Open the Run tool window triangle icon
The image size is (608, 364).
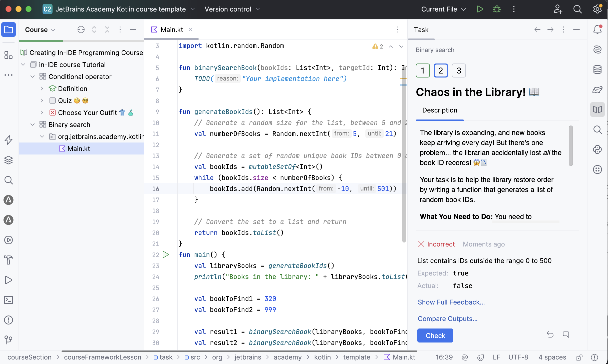coord(9,280)
